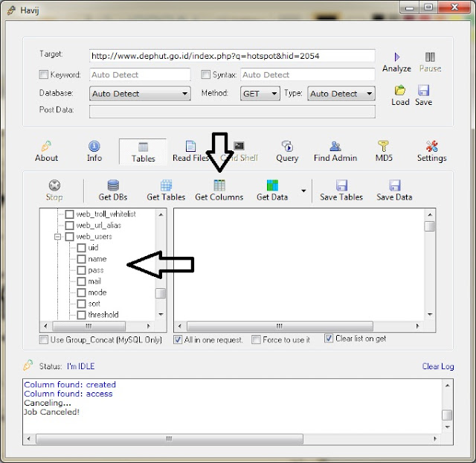Tick the sort column checkbox
This screenshot has height=463, width=476.
coord(81,304)
